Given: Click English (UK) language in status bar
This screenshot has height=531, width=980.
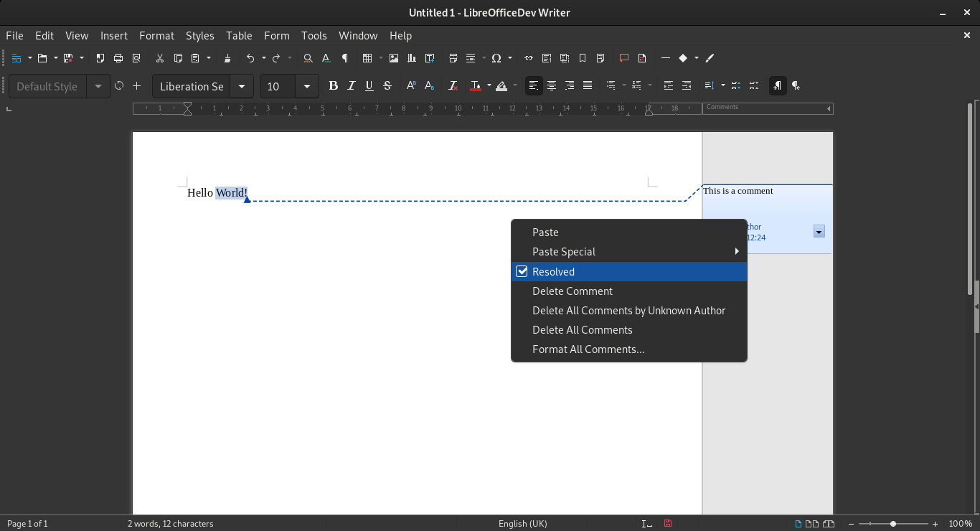Looking at the screenshot, I should click(x=522, y=524).
